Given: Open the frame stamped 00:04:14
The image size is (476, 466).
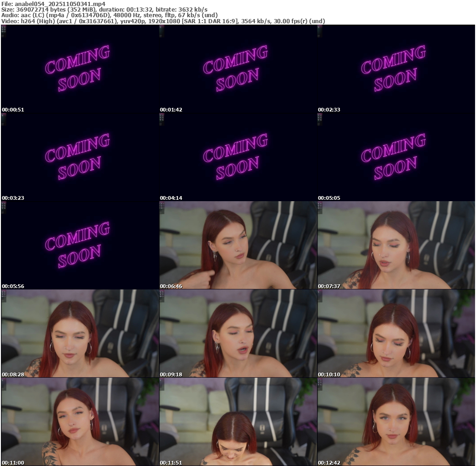Looking at the screenshot, I should [238, 157].
